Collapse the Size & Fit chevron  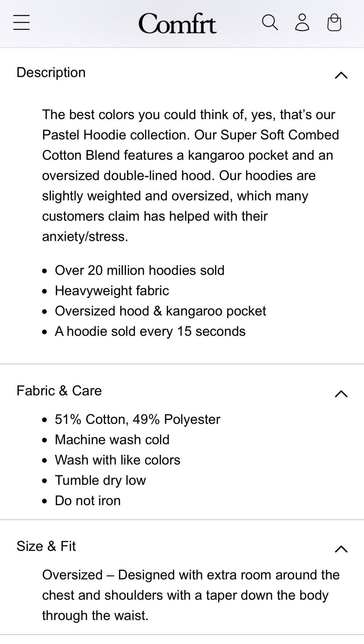[341, 549]
